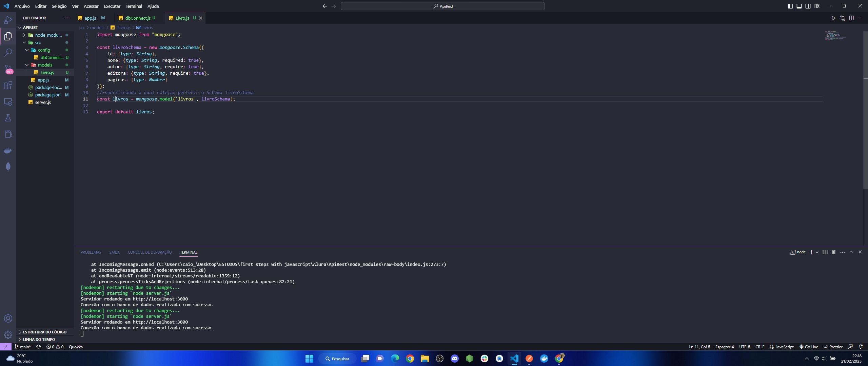Close the Livro.js tab
This screenshot has width=868, height=366.
tap(200, 18)
